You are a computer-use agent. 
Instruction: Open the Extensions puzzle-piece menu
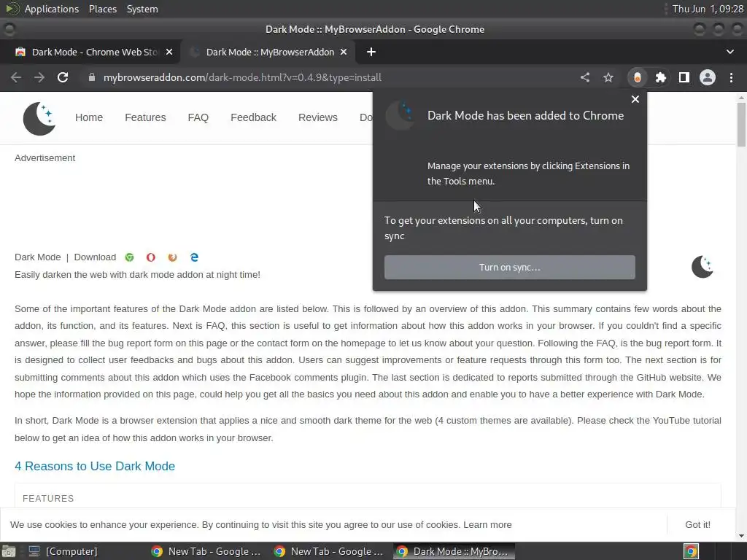pyautogui.click(x=661, y=77)
